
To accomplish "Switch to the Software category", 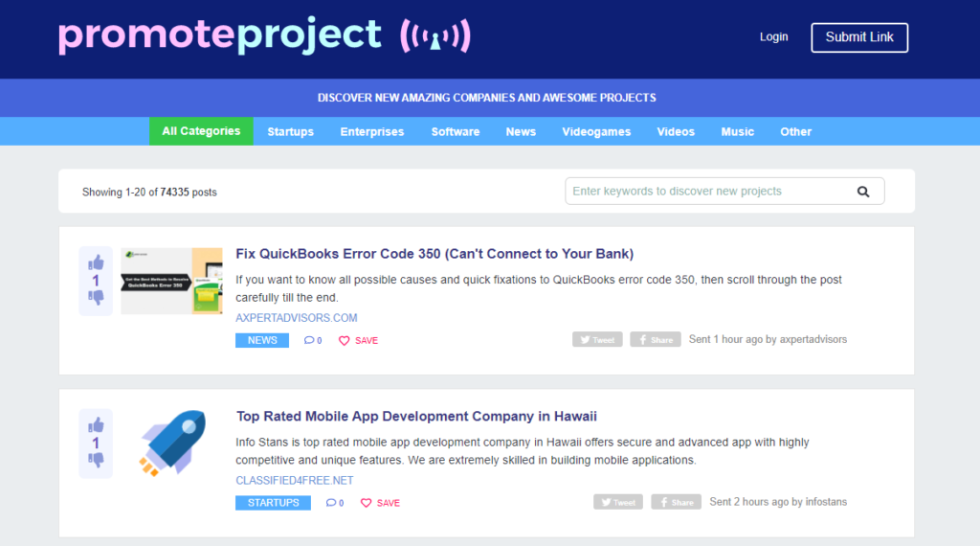I will coord(456,132).
